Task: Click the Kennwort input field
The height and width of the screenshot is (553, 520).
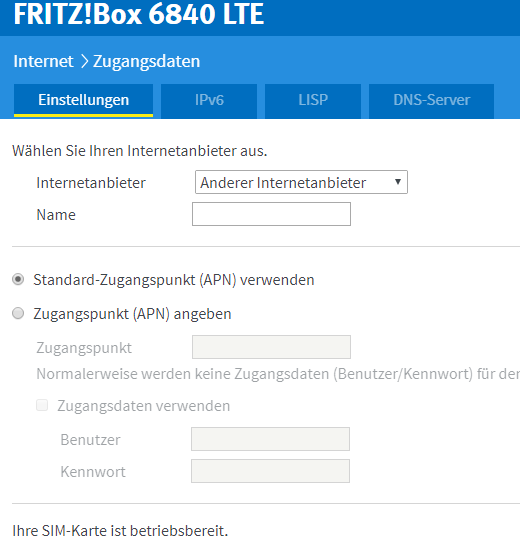Action: pyautogui.click(x=271, y=471)
